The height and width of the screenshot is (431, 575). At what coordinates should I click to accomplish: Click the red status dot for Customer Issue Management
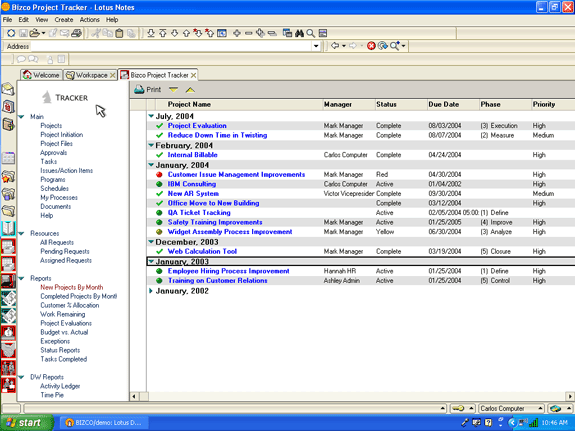(159, 175)
